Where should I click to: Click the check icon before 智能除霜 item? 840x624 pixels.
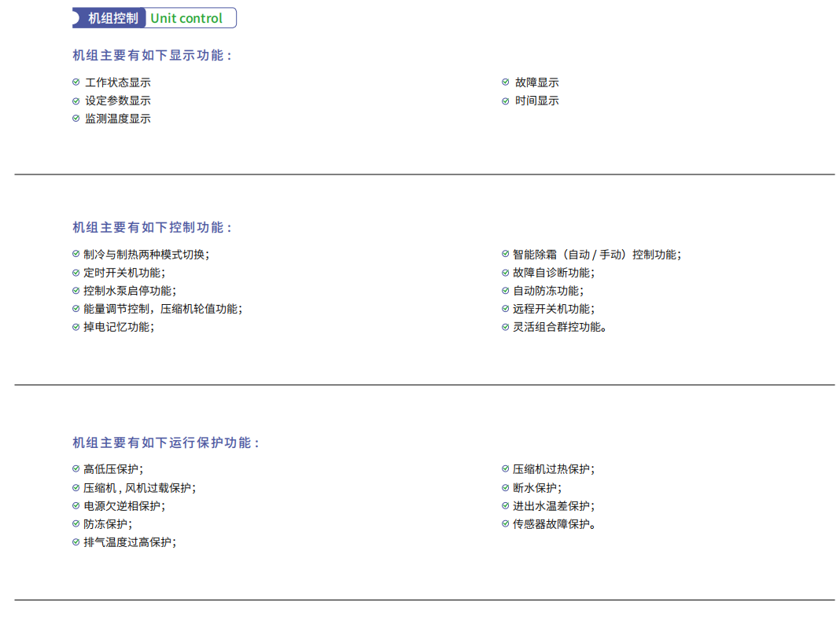(506, 255)
